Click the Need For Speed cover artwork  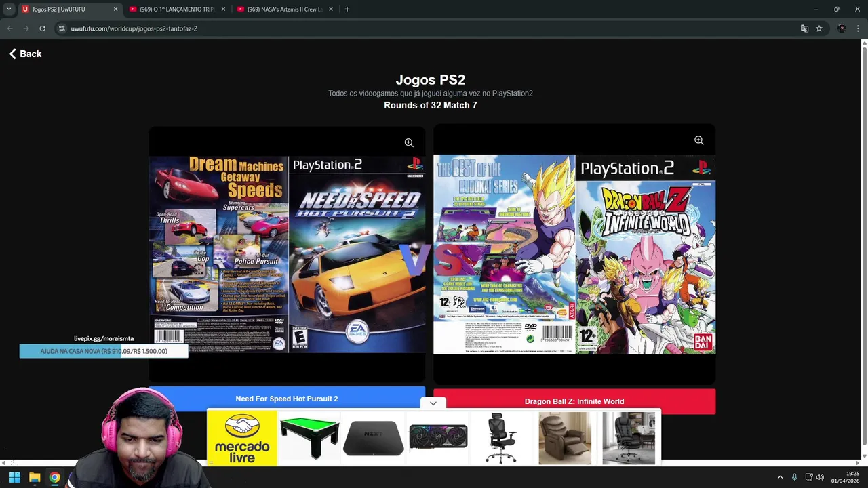tap(287, 254)
